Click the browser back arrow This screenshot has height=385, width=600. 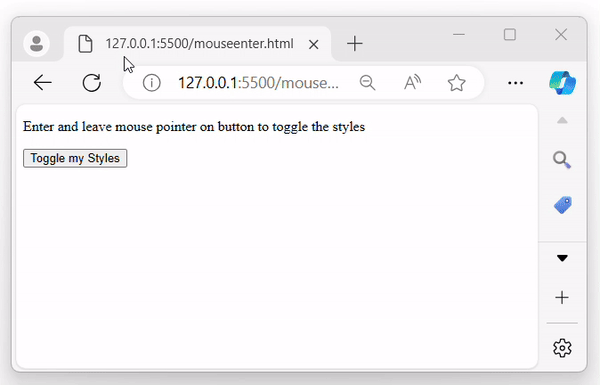(42, 82)
